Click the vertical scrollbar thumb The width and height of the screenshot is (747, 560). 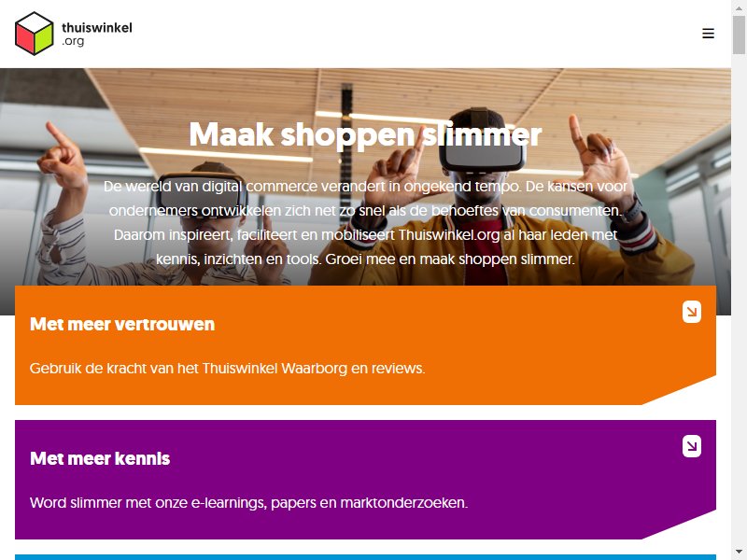[739, 35]
